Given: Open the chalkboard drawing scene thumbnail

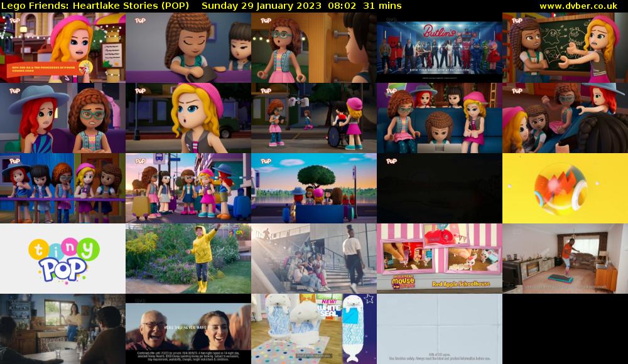Looking at the screenshot, I should pyautogui.click(x=565, y=48).
